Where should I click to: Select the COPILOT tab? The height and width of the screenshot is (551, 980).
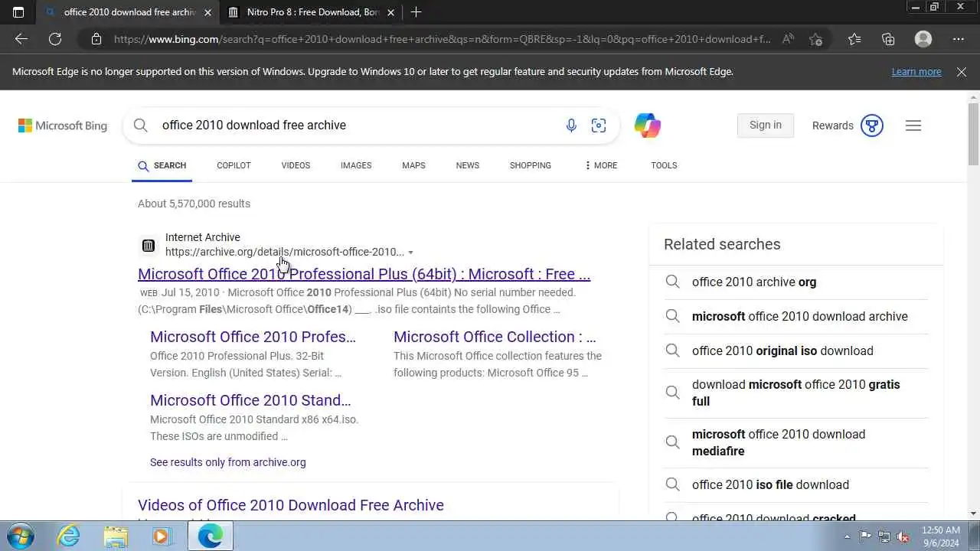pyautogui.click(x=234, y=165)
